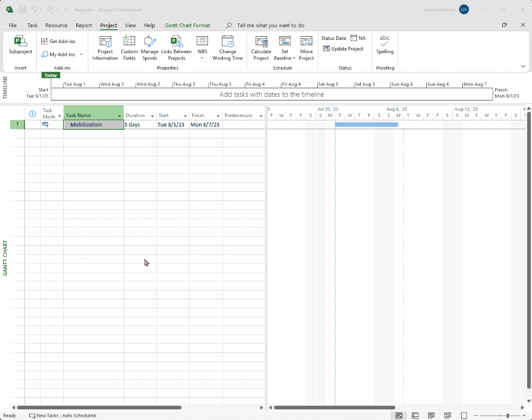Switch to Task Usage view from status bar

click(414, 415)
